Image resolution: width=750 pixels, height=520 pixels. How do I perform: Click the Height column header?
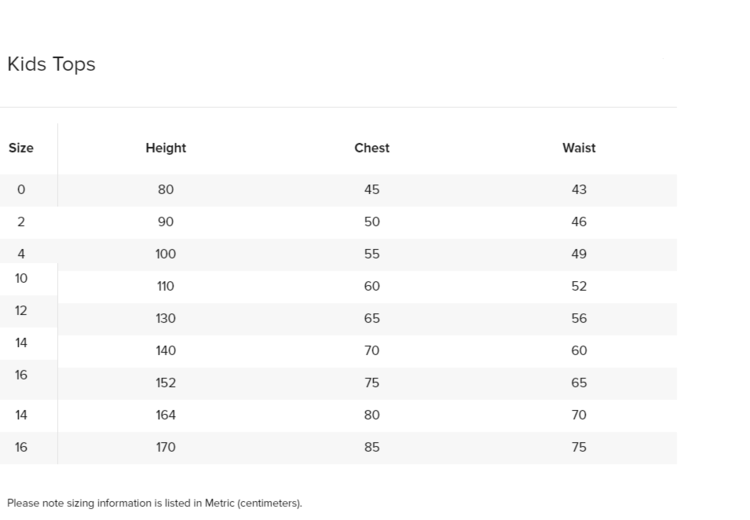pyautogui.click(x=166, y=148)
